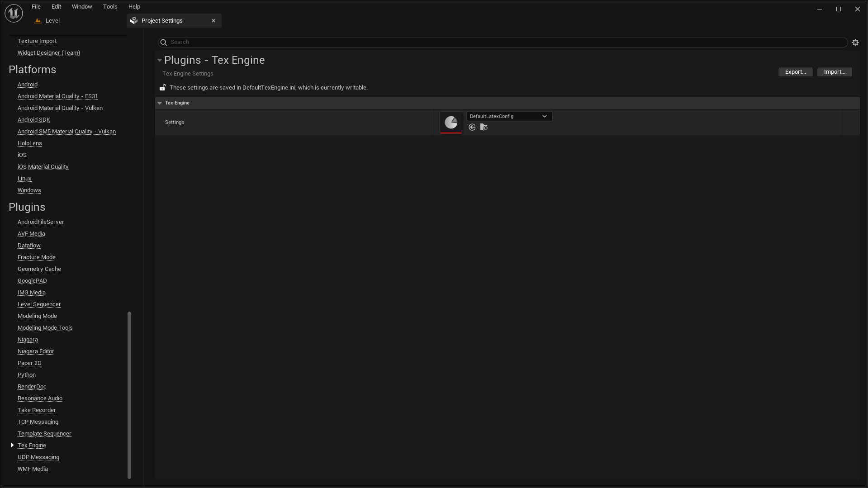Click the DefaultLatexConfig asset thumbnail

[451, 122]
